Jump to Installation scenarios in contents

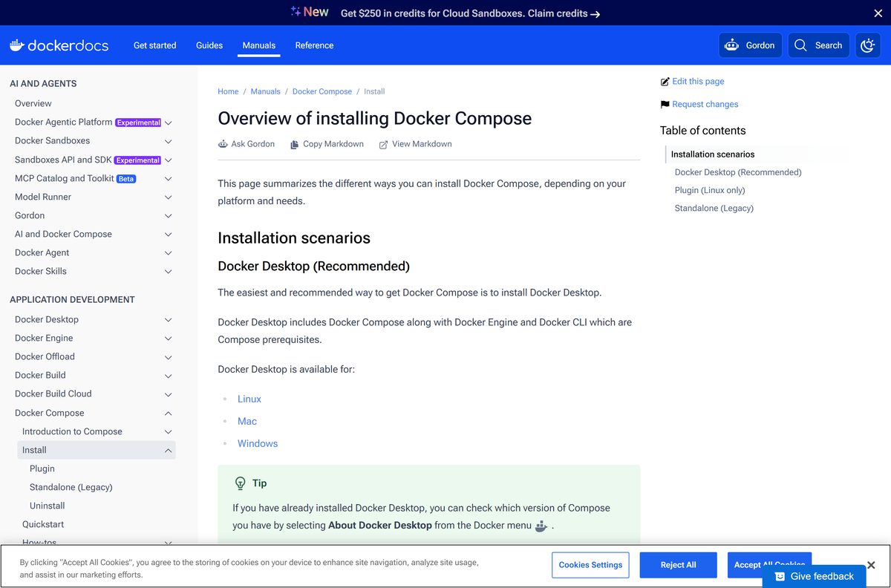click(713, 154)
